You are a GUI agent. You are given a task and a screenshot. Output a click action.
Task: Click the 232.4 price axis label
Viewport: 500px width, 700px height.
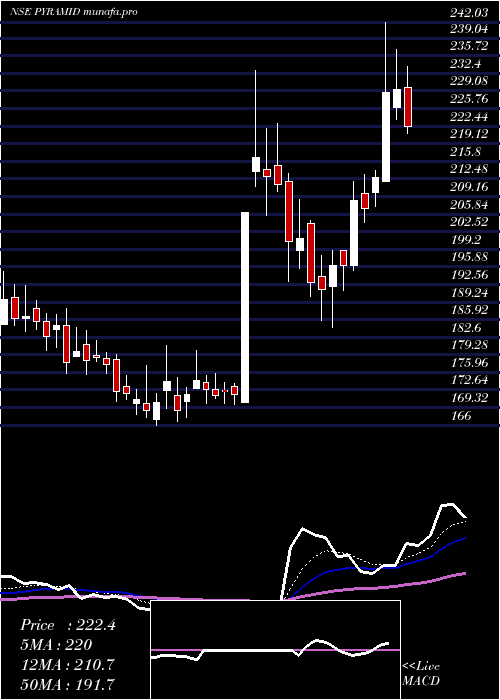pos(466,64)
